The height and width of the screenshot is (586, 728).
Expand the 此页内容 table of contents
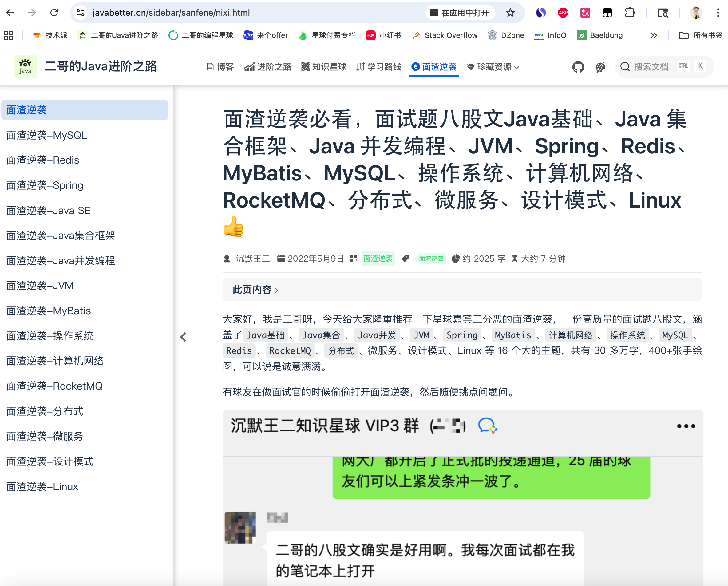255,290
